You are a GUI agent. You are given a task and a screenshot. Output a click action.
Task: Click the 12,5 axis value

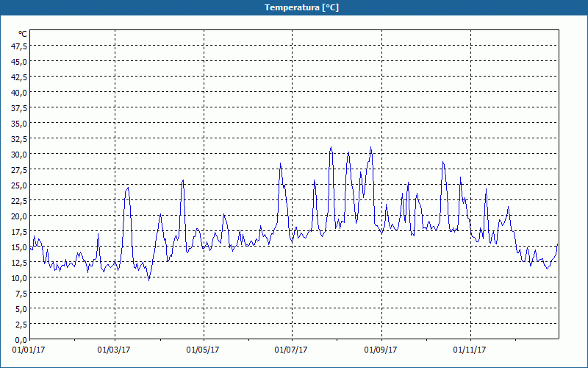click(19, 263)
